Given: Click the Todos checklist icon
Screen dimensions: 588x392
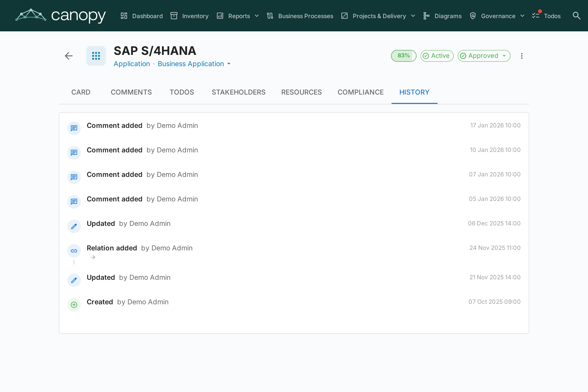Looking at the screenshot, I should tap(536, 16).
